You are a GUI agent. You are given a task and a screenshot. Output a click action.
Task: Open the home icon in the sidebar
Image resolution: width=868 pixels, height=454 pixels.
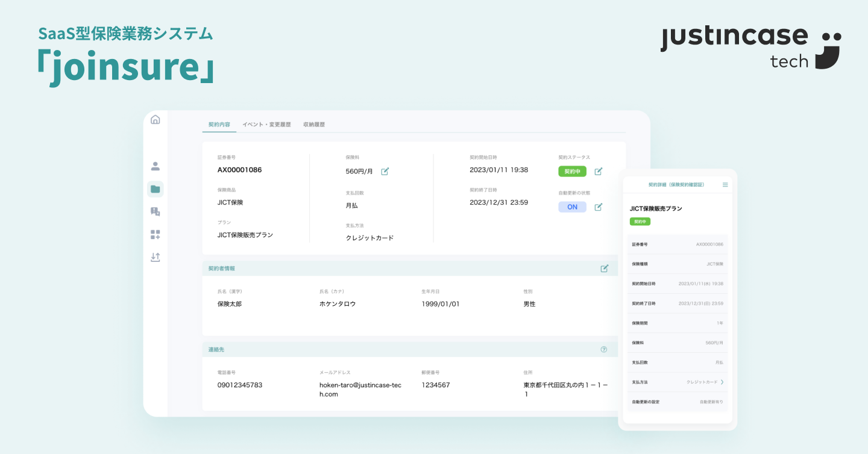click(156, 119)
